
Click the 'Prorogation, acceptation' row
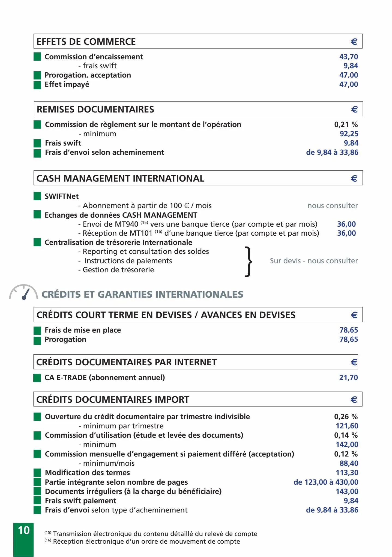(88, 75)
